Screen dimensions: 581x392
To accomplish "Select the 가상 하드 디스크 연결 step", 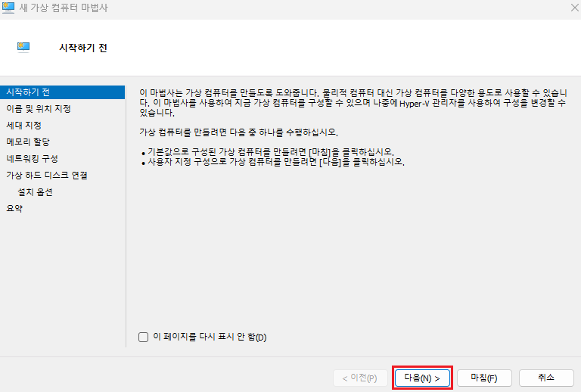I will point(47,176).
